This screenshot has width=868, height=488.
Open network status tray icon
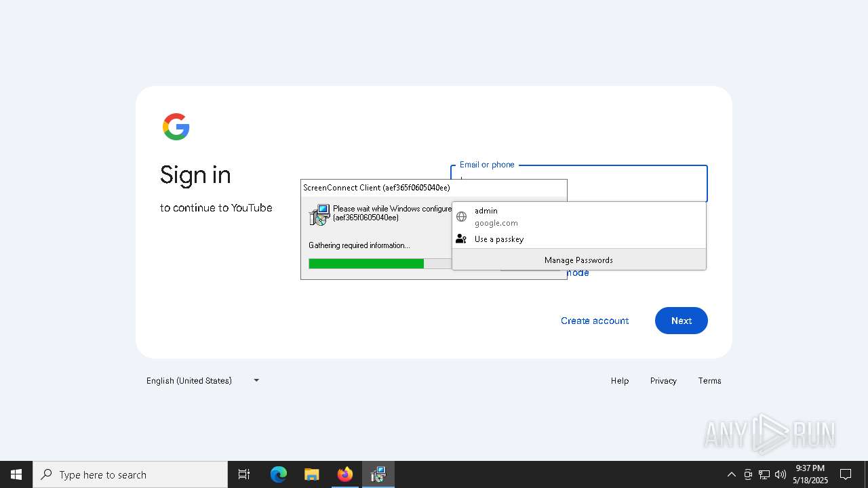coord(764,474)
